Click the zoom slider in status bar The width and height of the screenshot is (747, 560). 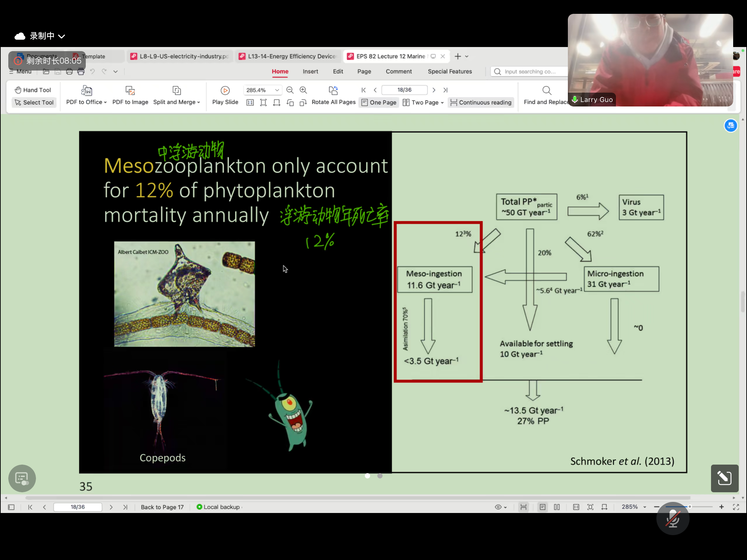(x=689, y=507)
